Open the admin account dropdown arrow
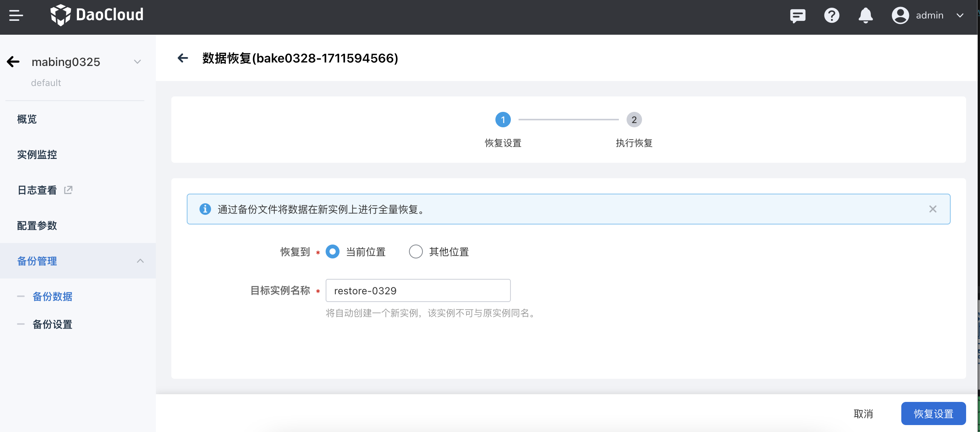This screenshot has width=980, height=432. [960, 15]
